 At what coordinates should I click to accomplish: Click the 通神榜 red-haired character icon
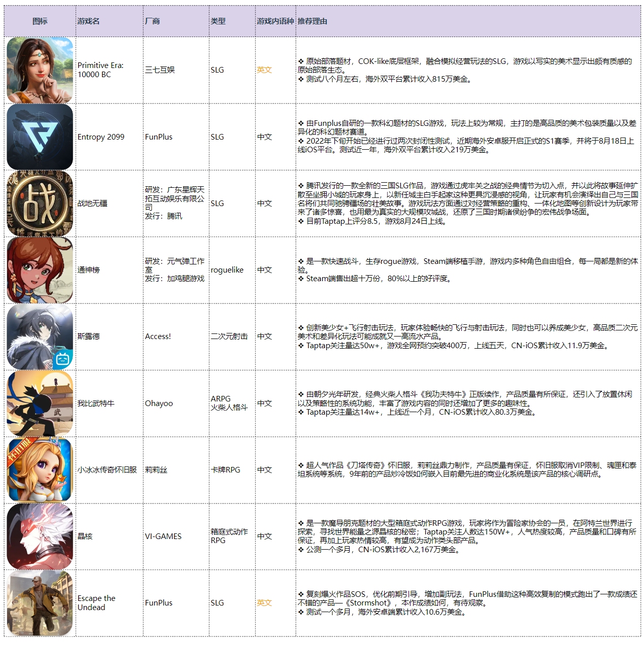click(x=40, y=270)
